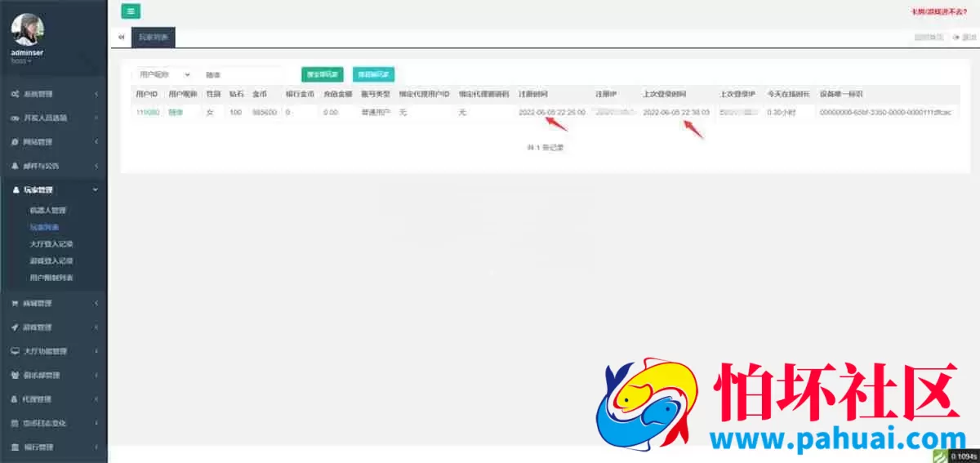The width and height of the screenshot is (980, 463).
Task: Click the tab scroll-left double arrow
Action: [121, 38]
